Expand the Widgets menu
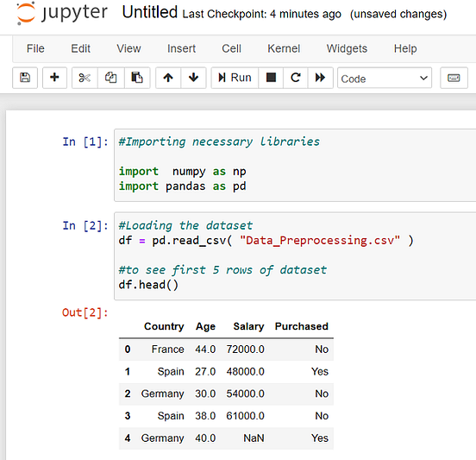 (347, 48)
